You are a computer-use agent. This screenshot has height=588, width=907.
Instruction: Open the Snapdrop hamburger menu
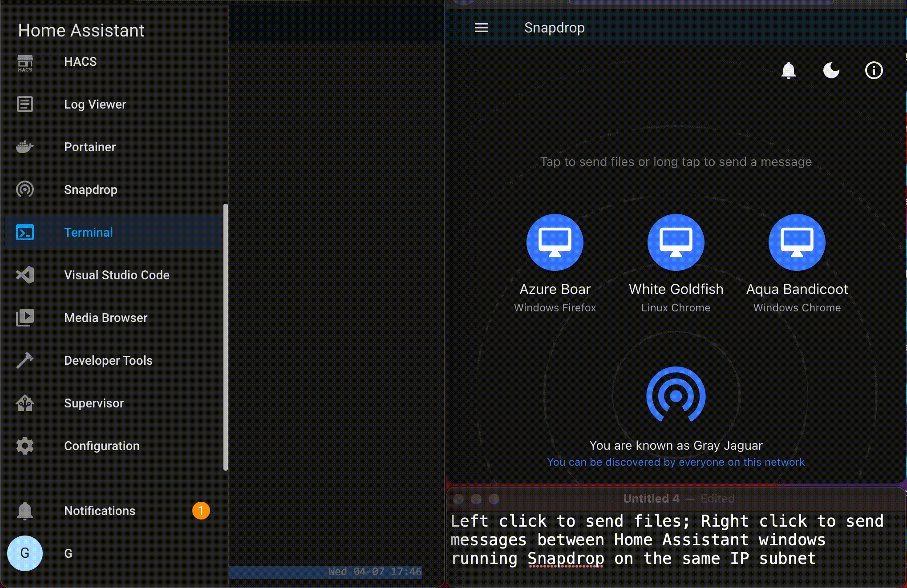click(x=481, y=28)
